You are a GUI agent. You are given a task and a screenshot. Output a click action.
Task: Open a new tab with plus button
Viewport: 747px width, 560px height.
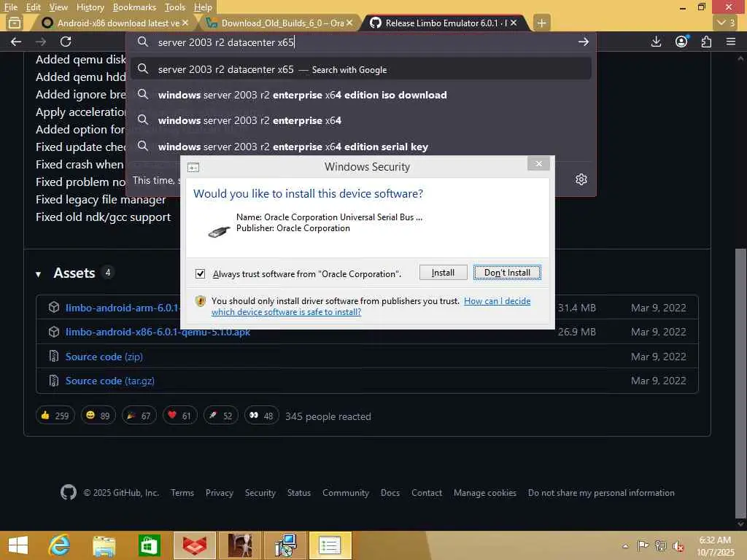(x=541, y=23)
